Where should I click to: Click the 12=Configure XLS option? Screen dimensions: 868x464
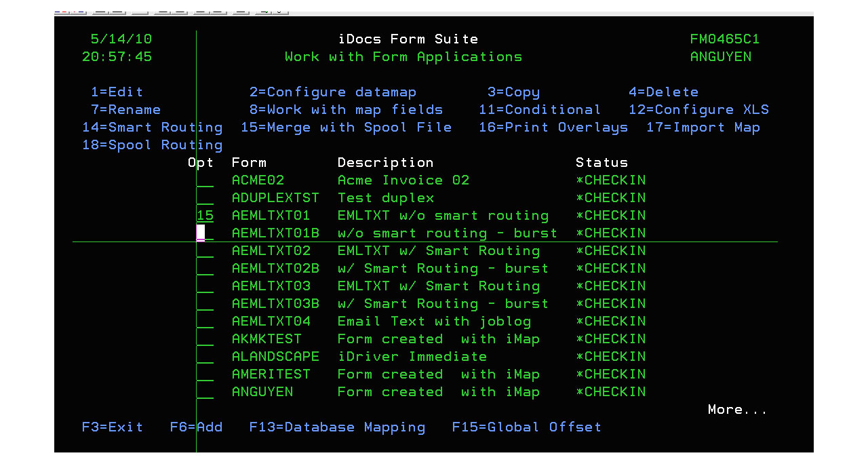[x=698, y=110]
